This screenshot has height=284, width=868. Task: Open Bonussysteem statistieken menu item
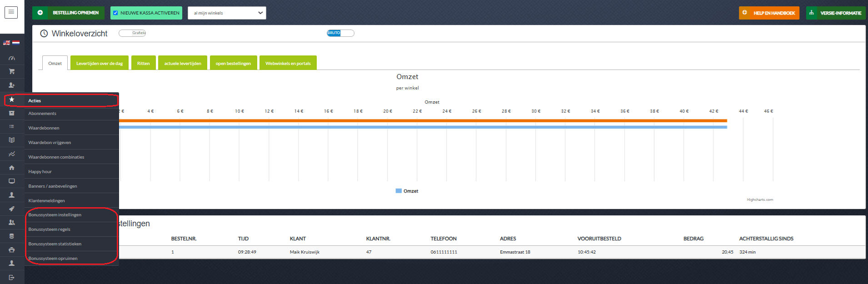(72, 244)
